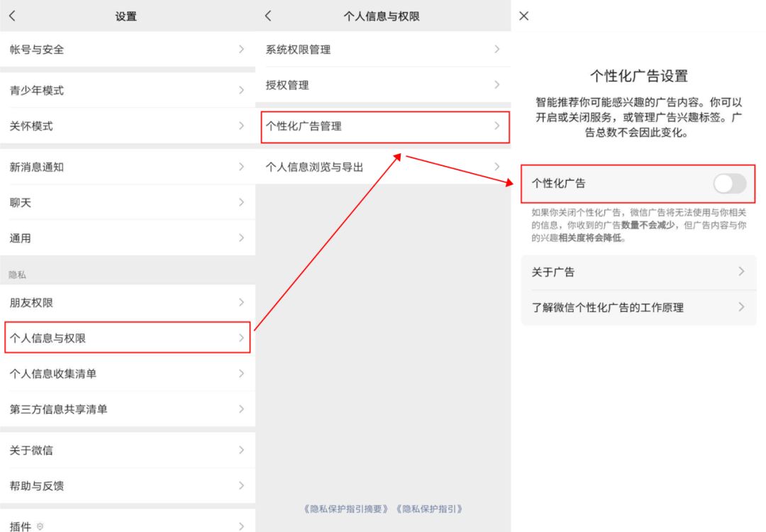Image resolution: width=766 pixels, height=532 pixels.
Task: Click the × close icon on the ad settings panel
Action: (x=523, y=15)
